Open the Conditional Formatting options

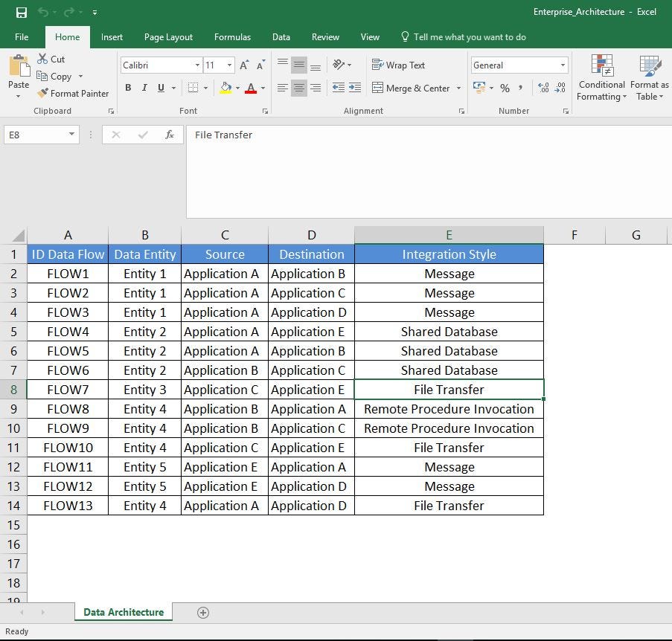click(x=601, y=78)
